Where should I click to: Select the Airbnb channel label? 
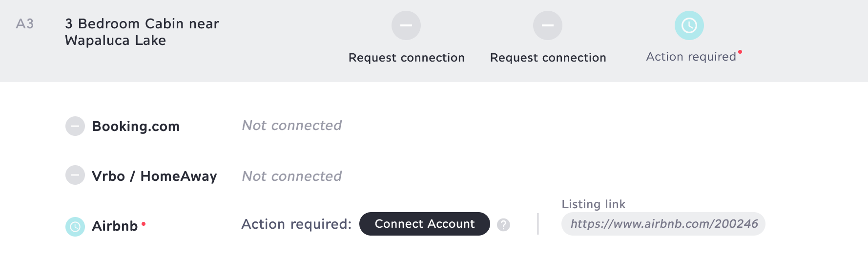(x=115, y=226)
